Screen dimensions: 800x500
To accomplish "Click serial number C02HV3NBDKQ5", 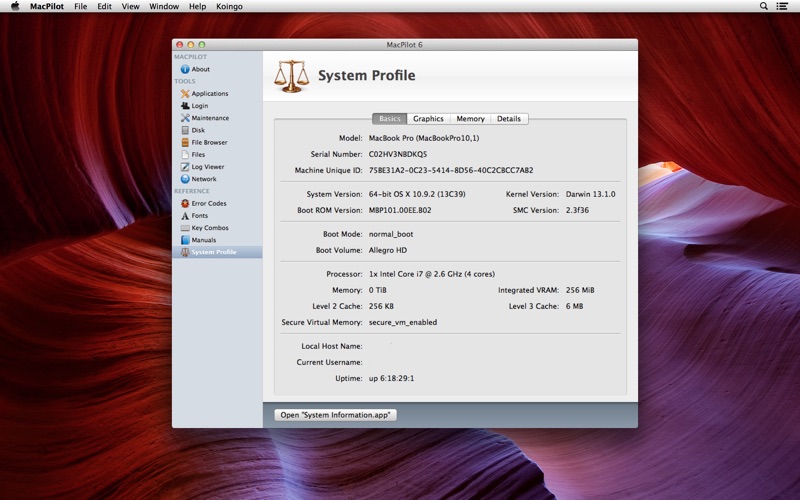I will 398,154.
